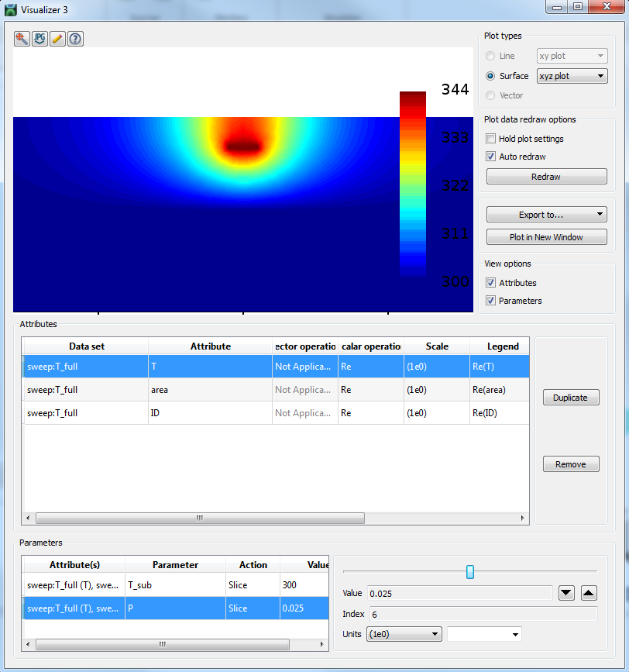Screen dimensions: 629x672
Task: Click the Attribute(s) column header
Action: click(74, 565)
